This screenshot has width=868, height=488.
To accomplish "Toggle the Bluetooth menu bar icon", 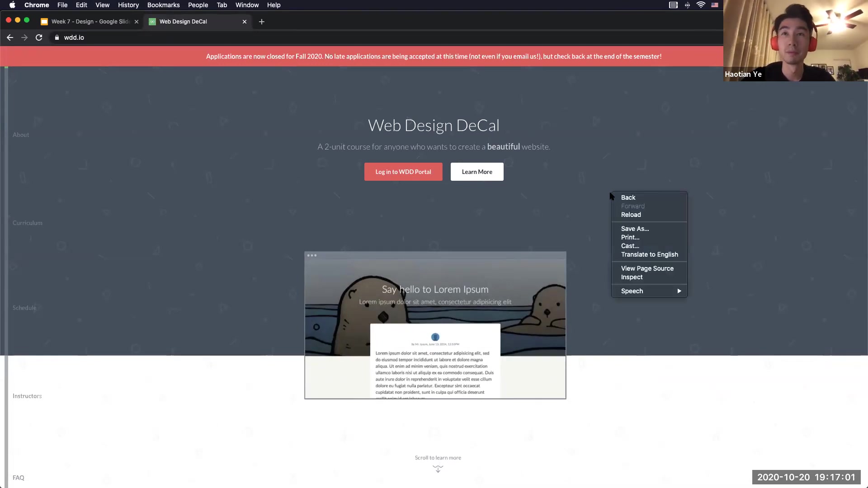I will pos(687,5).
